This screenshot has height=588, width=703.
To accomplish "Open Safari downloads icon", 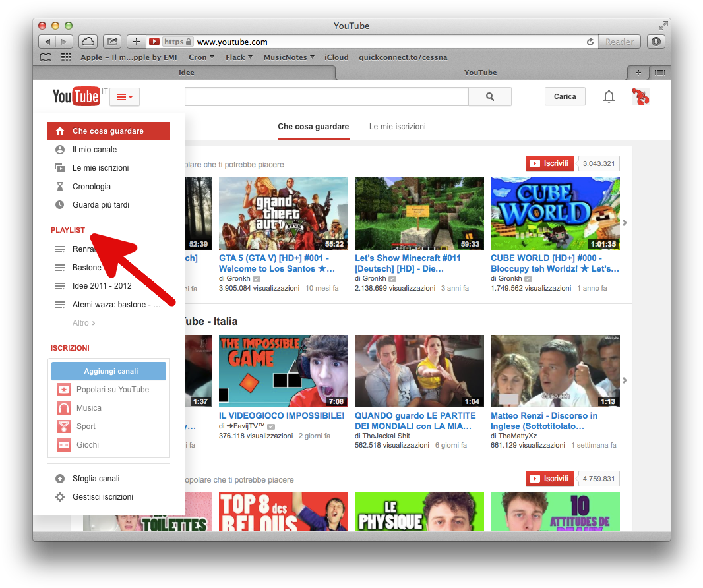I will (x=656, y=42).
